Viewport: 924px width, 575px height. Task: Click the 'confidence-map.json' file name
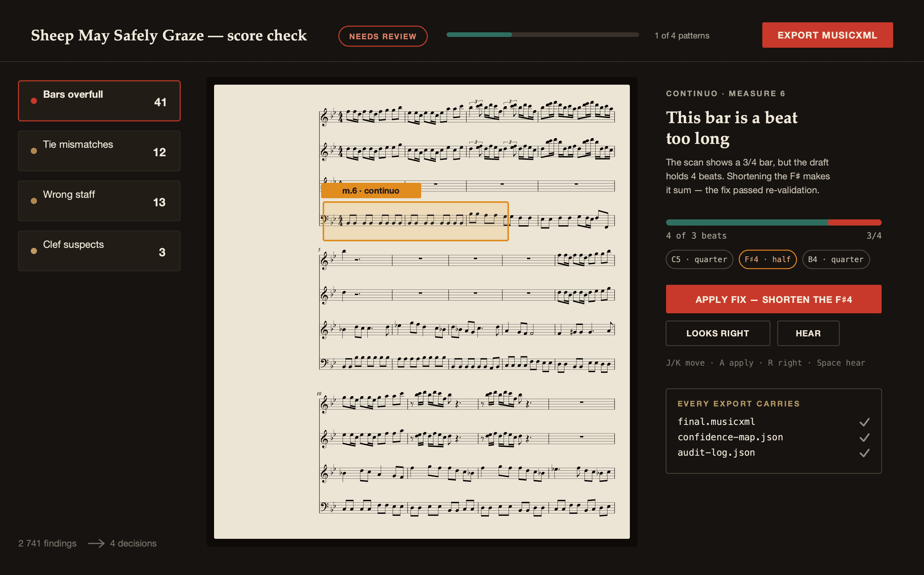tap(730, 437)
